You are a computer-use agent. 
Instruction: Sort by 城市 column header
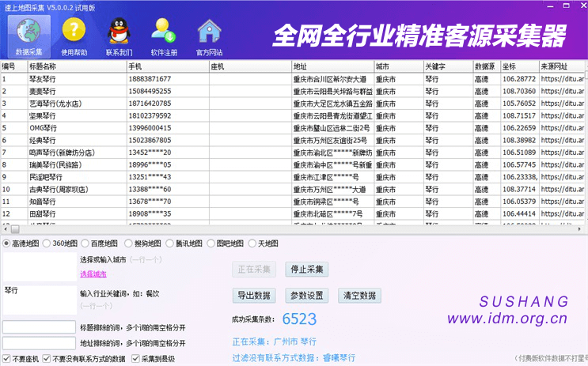(x=399, y=66)
